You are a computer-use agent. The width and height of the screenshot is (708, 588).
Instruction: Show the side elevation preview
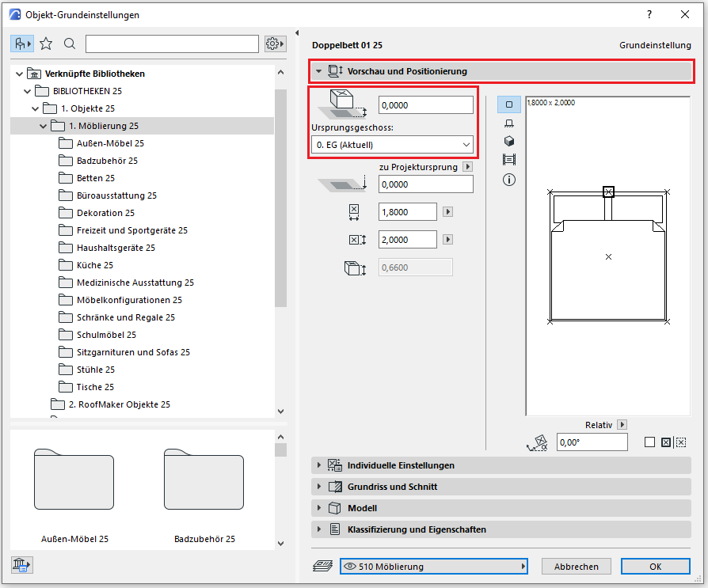click(509, 123)
